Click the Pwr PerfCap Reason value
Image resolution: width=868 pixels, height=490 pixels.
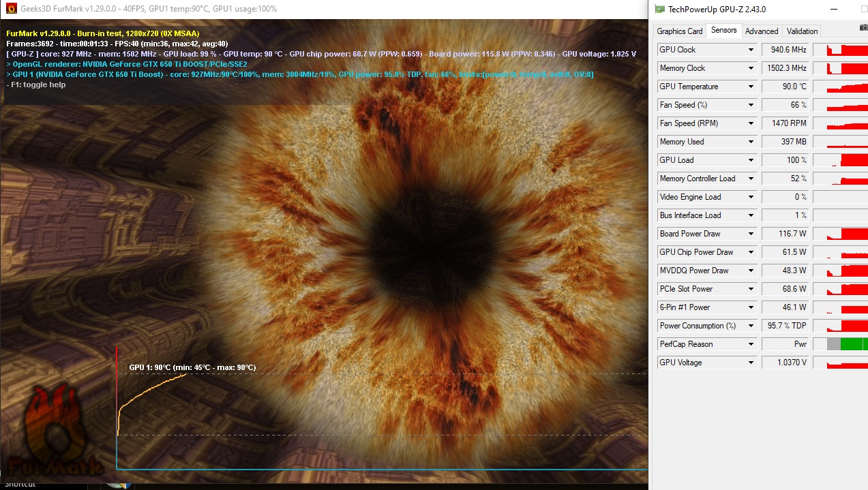[x=785, y=344]
